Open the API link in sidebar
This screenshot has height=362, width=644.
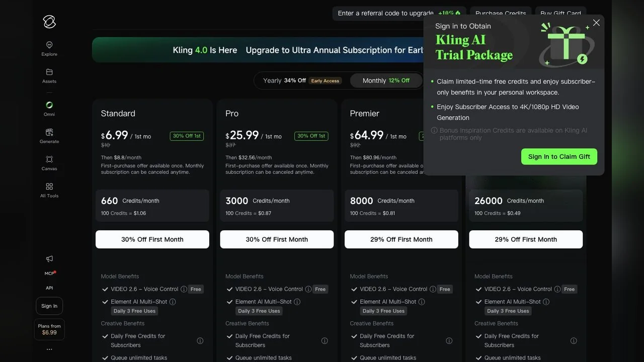click(x=49, y=288)
